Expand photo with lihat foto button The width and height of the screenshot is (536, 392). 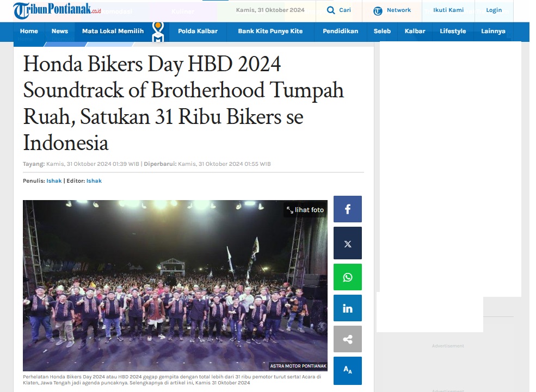coord(305,210)
